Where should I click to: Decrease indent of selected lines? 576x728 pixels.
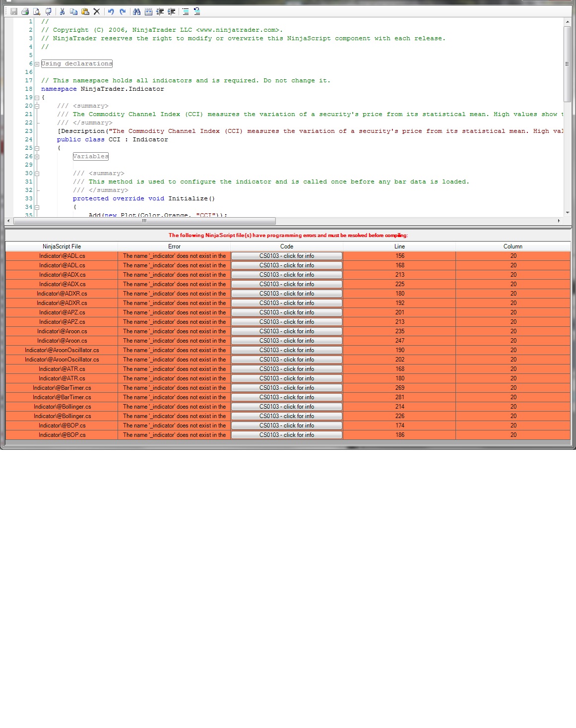pos(160,11)
